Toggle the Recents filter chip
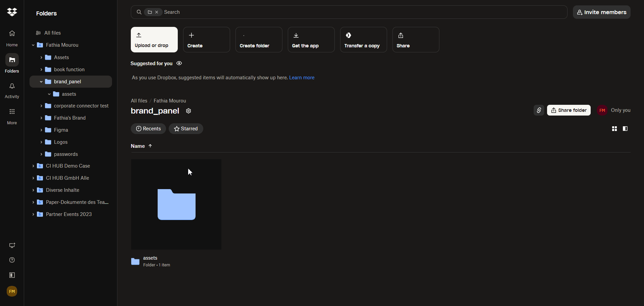This screenshot has height=306, width=644. (148, 129)
